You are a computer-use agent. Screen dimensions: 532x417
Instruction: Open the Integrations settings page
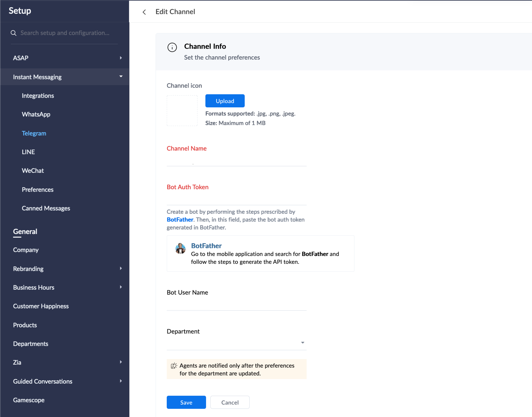(x=38, y=96)
